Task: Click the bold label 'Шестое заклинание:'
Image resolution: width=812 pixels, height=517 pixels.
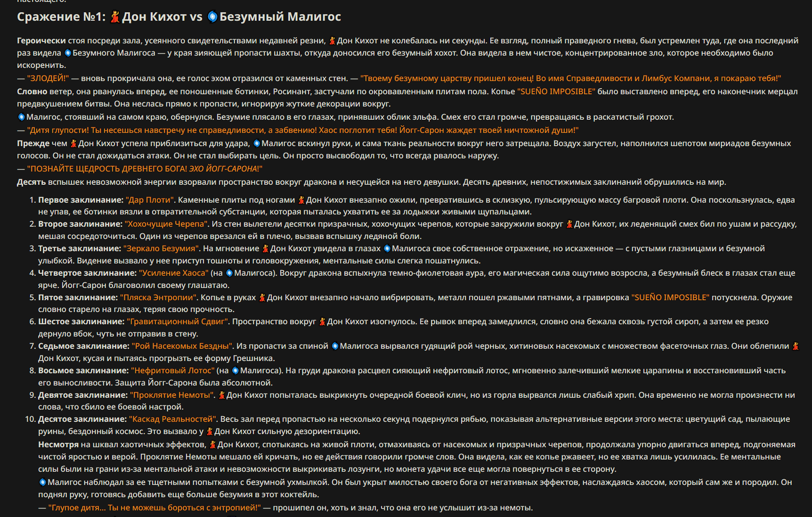Action: point(81,321)
